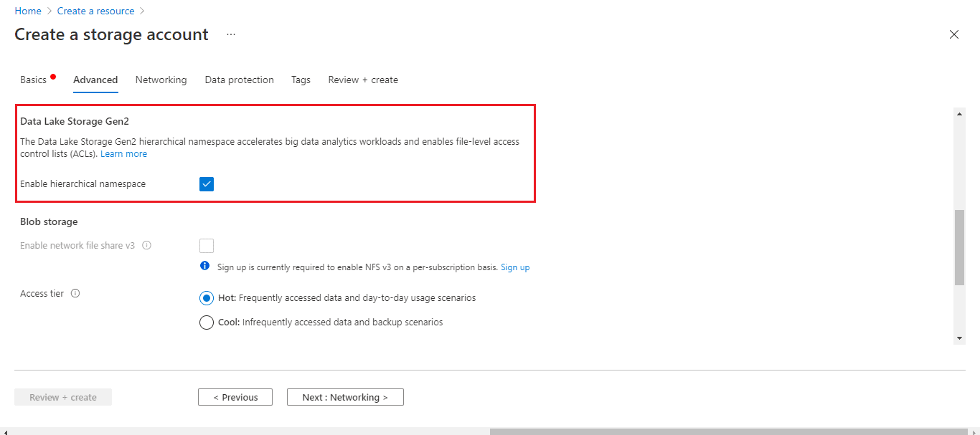Tick Enable network file share v3 checkbox

pos(207,246)
